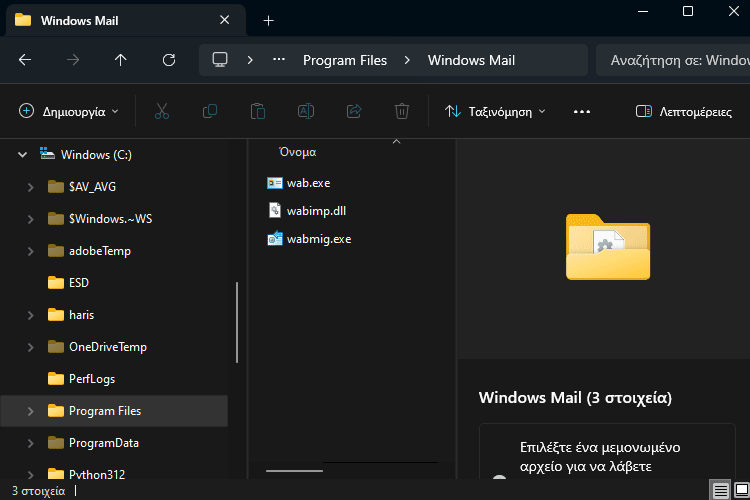750x500 pixels.
Task: Collapse the Windows (C:) tree node
Action: 22,155
